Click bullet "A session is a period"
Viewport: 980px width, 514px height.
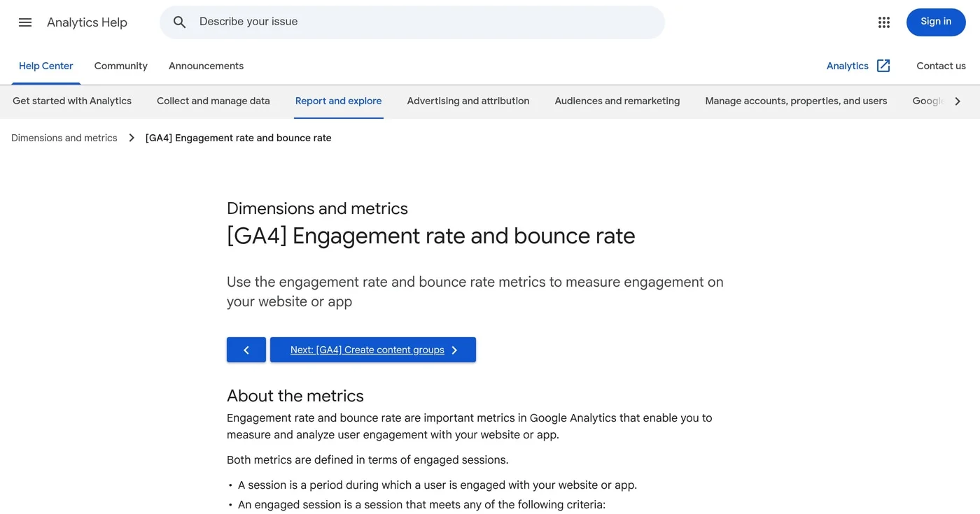pyautogui.click(x=437, y=485)
